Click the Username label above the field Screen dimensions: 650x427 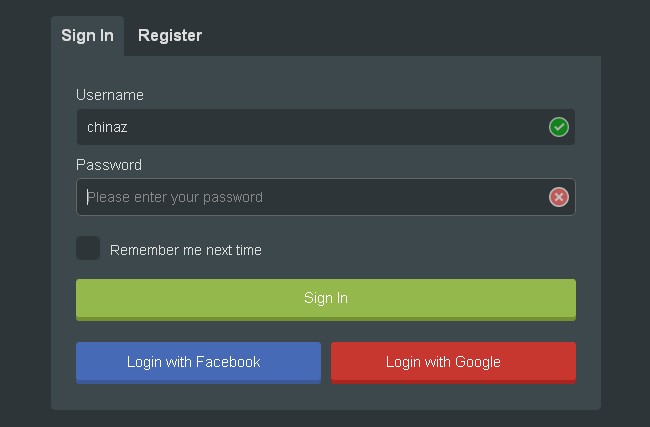point(110,95)
